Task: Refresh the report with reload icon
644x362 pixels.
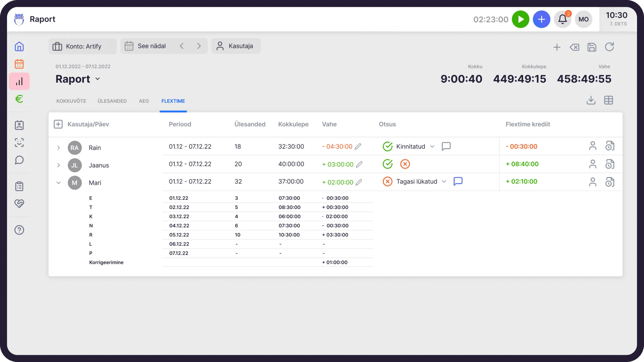Action: [609, 47]
